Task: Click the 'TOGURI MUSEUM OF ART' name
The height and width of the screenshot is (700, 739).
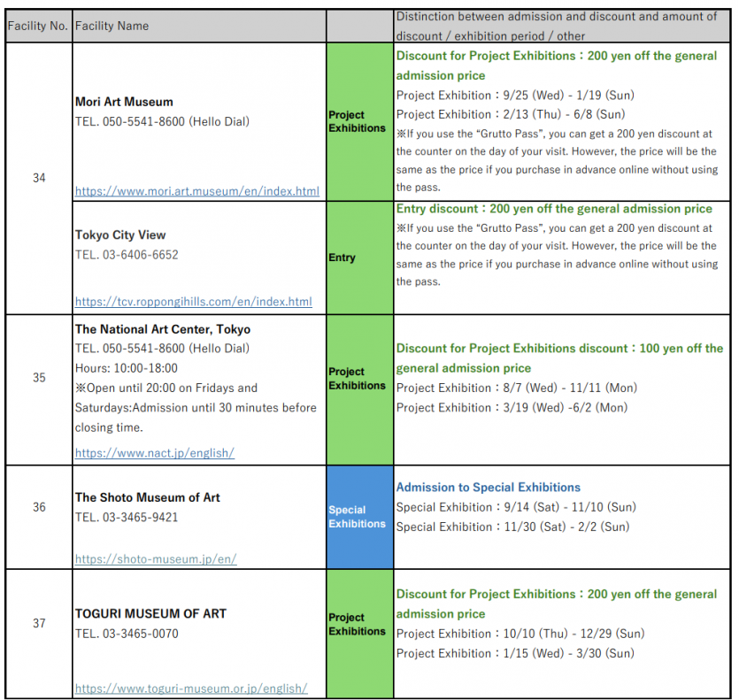Action: pyautogui.click(x=150, y=613)
